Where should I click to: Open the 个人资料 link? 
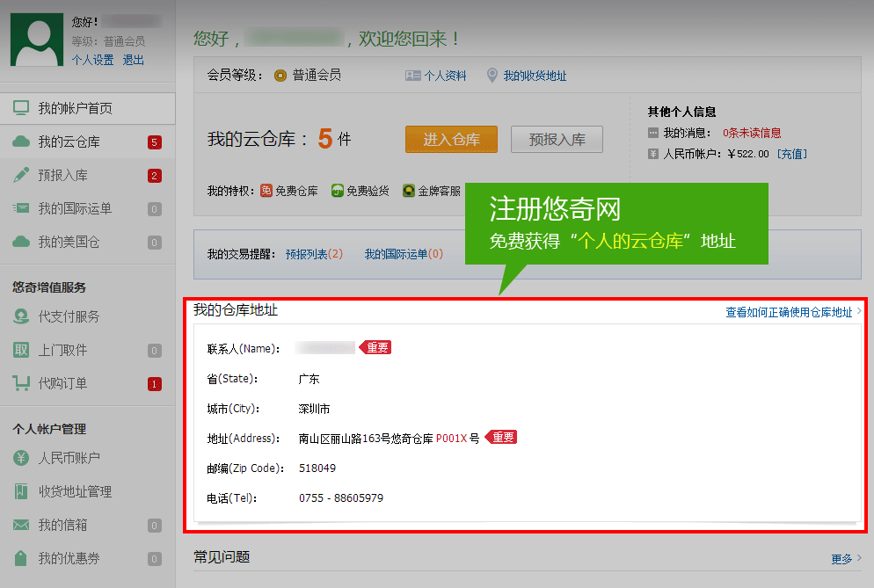[x=446, y=76]
